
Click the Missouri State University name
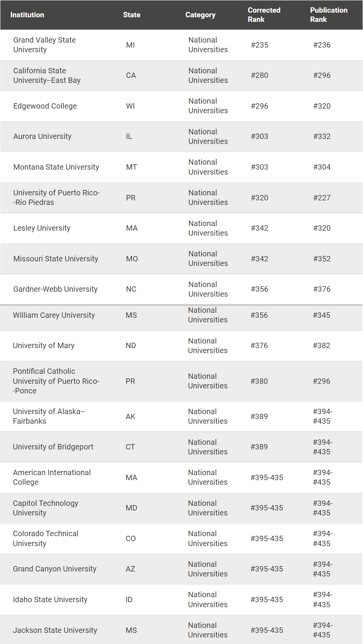tap(56, 259)
